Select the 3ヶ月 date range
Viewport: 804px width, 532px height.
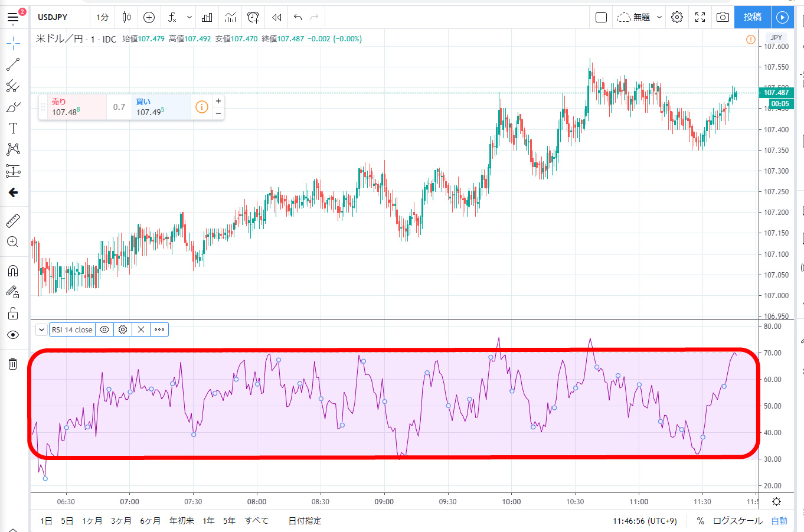[121, 521]
